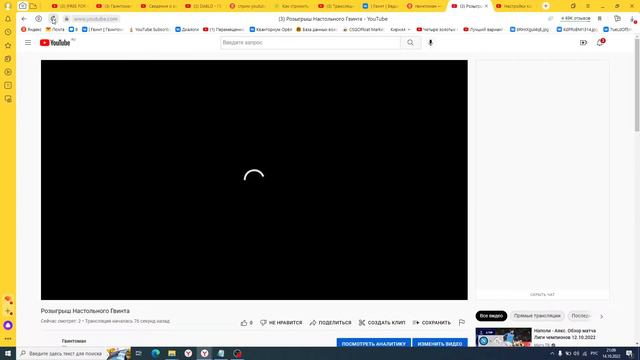The image size is (640, 360).
Task: Click ПОСМОТРЕТЬ АНАЛИТИКУ button
Action: [x=373, y=344]
